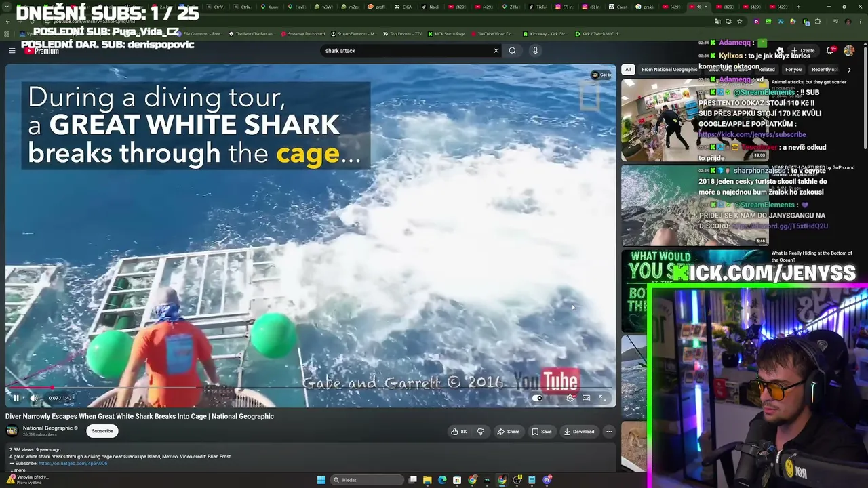Open Task View on the taskbar
The height and width of the screenshot is (488, 868).
pyautogui.click(x=412, y=480)
